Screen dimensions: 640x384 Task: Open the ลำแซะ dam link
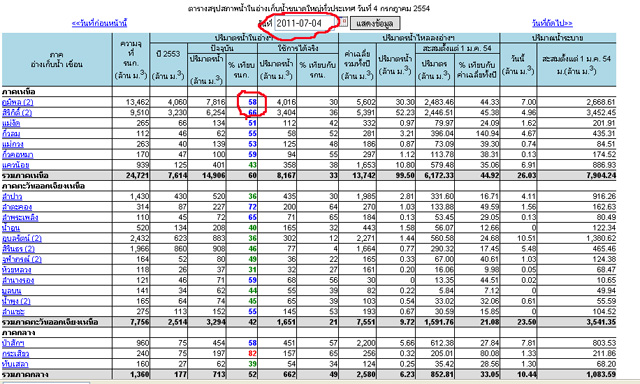pos(13,312)
